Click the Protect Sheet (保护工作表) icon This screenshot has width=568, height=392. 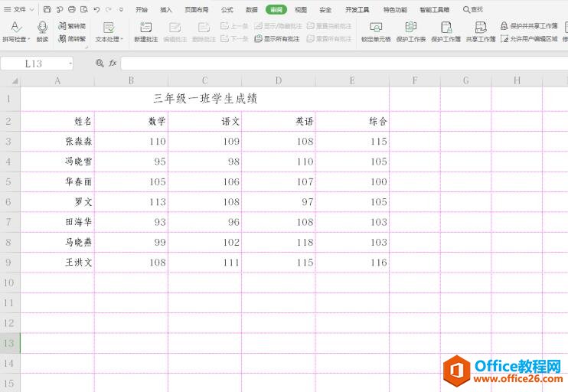click(411, 27)
